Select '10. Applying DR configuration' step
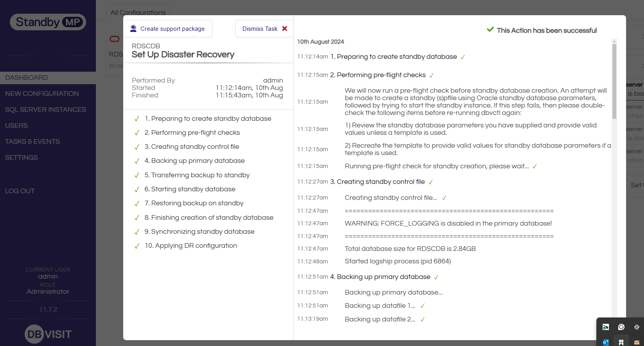 pyautogui.click(x=191, y=245)
